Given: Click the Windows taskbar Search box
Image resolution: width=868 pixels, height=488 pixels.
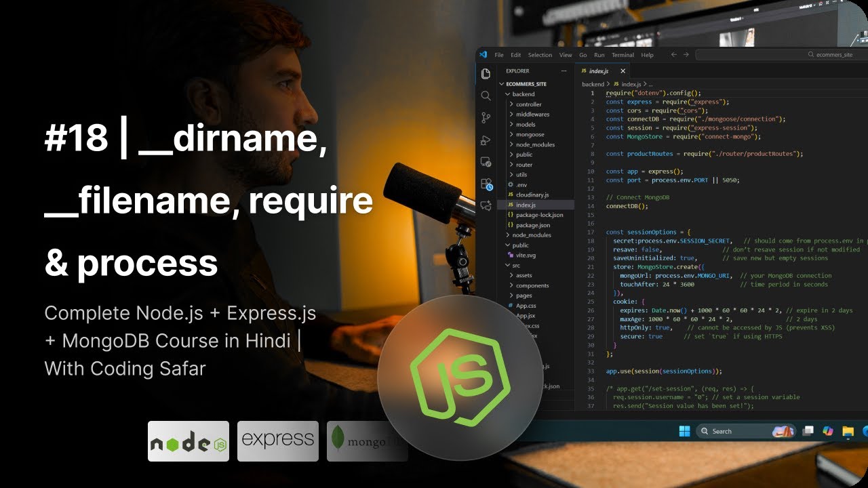Looking at the screenshot, I should coord(745,431).
